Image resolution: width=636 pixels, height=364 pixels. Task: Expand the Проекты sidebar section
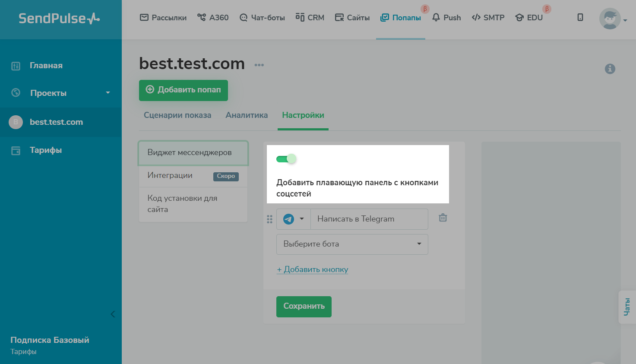[61, 93]
